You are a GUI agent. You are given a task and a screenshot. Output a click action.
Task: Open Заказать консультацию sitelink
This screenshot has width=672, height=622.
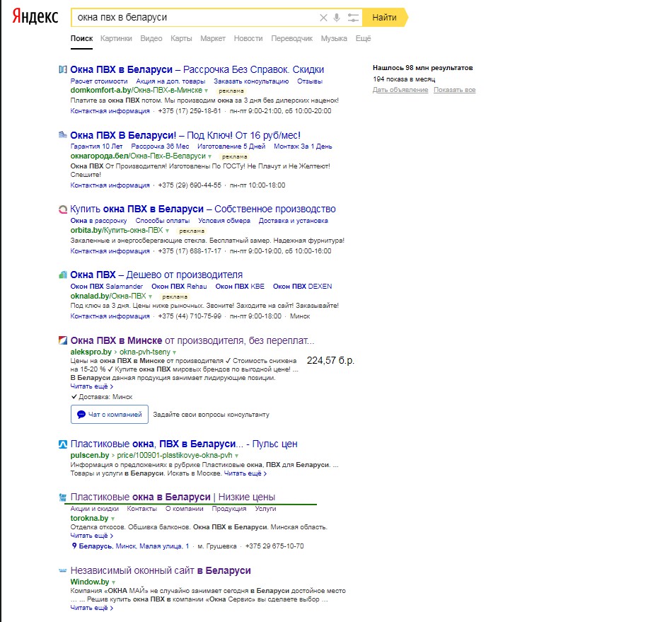pyautogui.click(x=251, y=81)
